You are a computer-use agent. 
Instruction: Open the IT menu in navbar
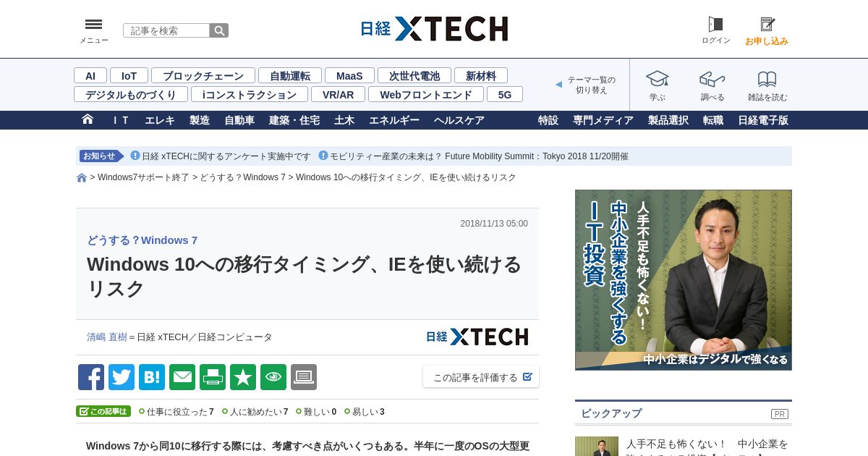[x=120, y=120]
